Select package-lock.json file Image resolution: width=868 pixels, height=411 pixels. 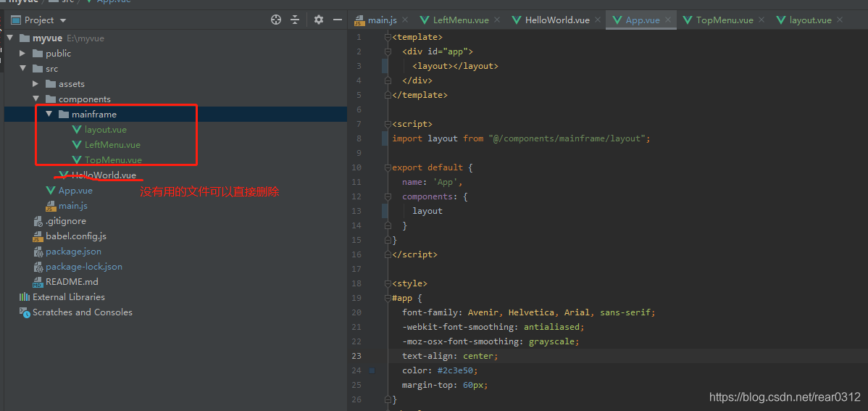point(84,267)
